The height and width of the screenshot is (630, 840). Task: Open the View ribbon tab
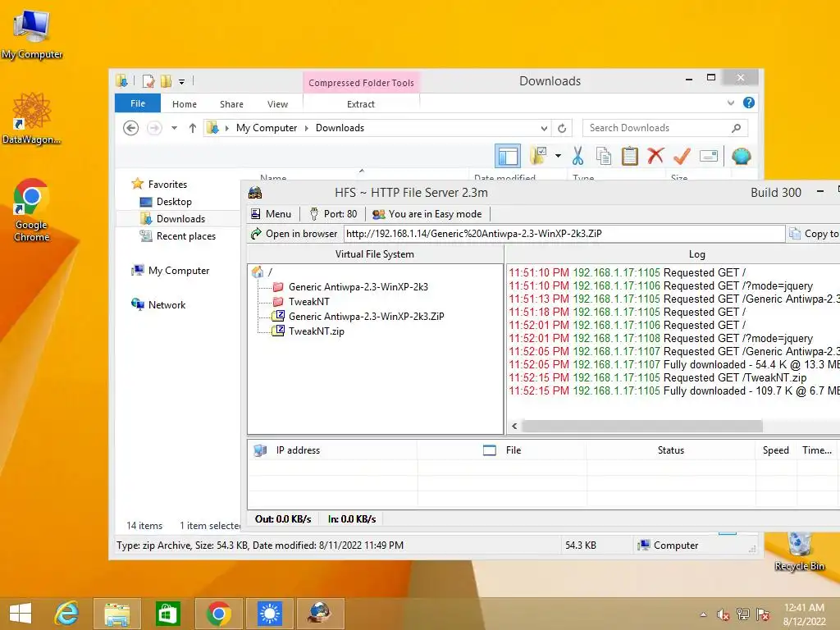[277, 104]
